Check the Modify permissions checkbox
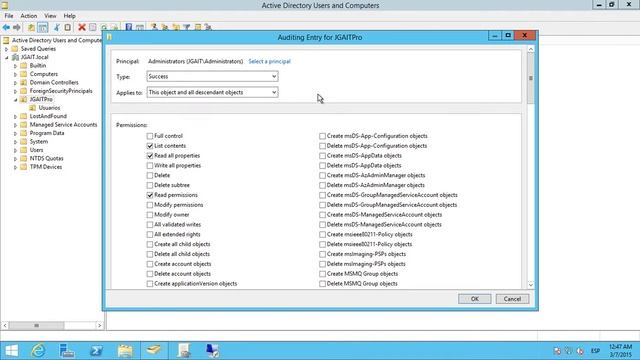Image resolution: width=640 pixels, height=360 pixels. (150, 205)
